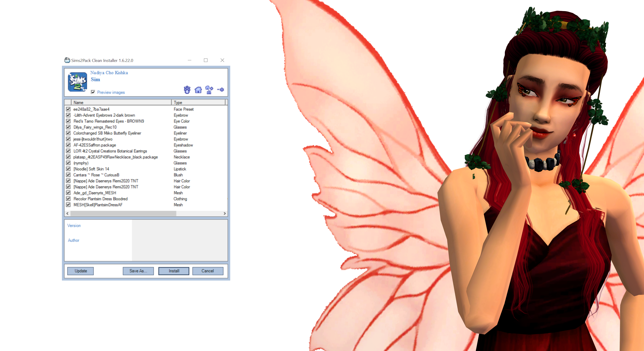Click the paw print pets icon
The width and height of the screenshot is (644, 351).
187,90
